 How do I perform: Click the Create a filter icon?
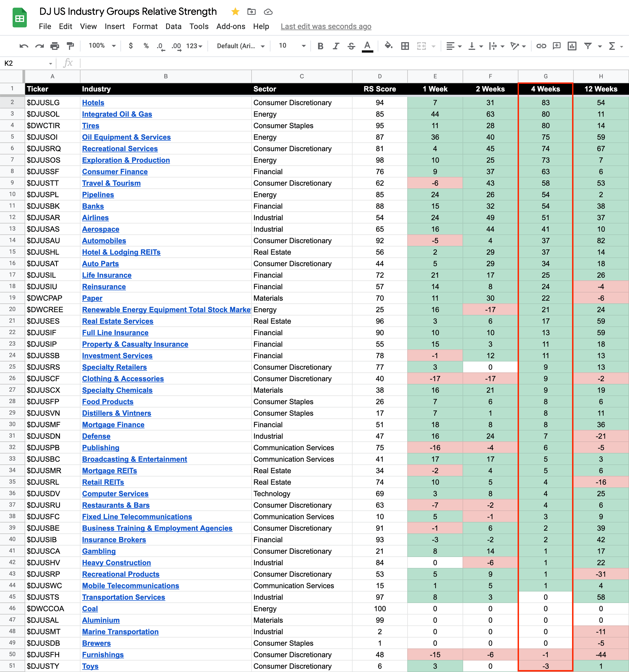point(588,46)
